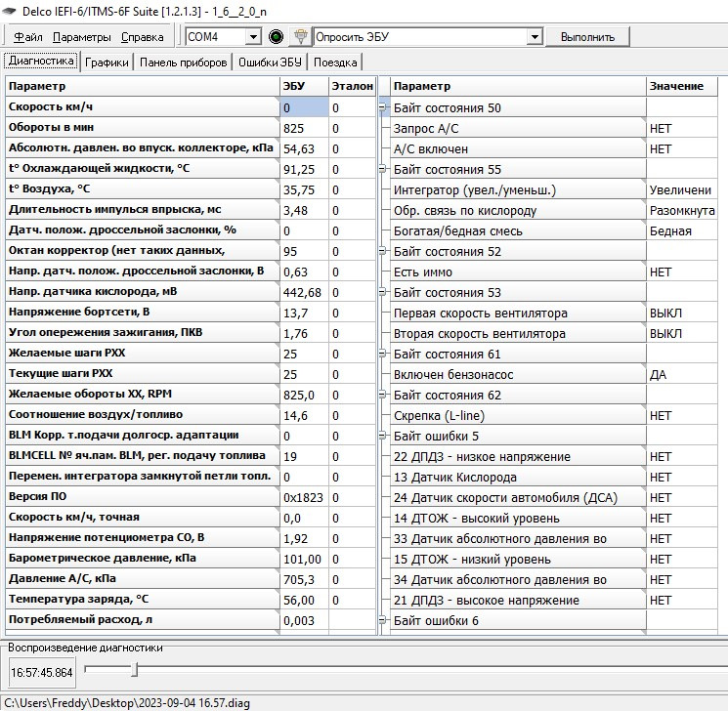The width and height of the screenshot is (728, 711).
Task: Collapse the 'Байт состояния 55' group
Action: pyautogui.click(x=384, y=169)
